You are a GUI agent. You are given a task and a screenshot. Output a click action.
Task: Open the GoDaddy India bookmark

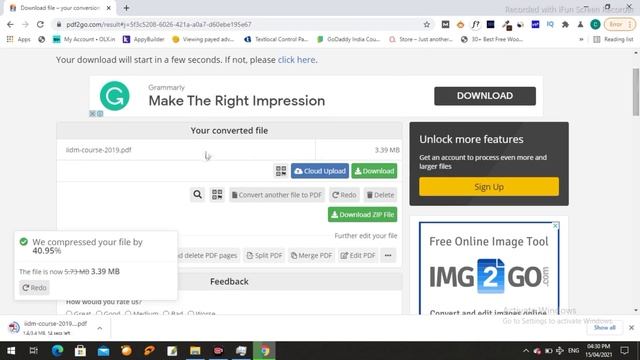point(349,40)
